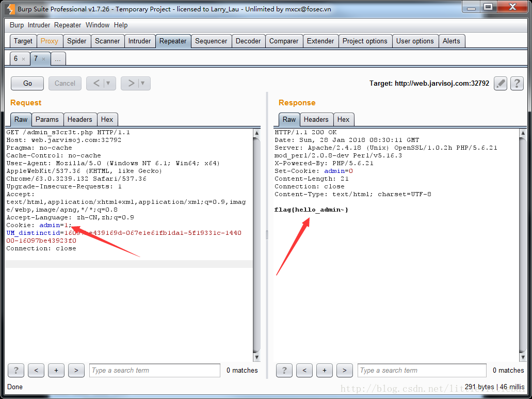Switch to the Proxy tab
The image size is (532, 399).
point(49,41)
